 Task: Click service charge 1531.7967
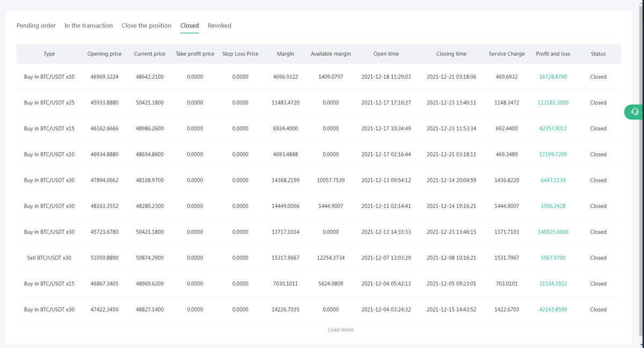coord(507,258)
